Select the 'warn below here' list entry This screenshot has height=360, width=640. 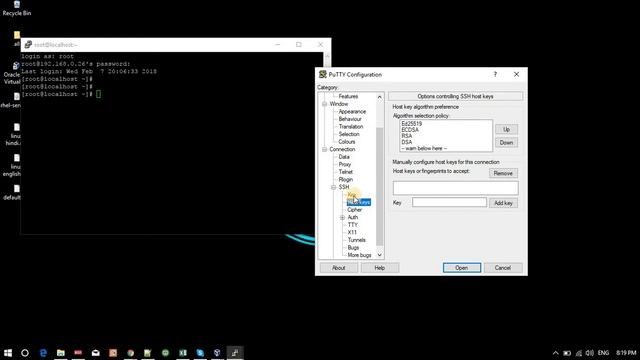click(x=424, y=148)
